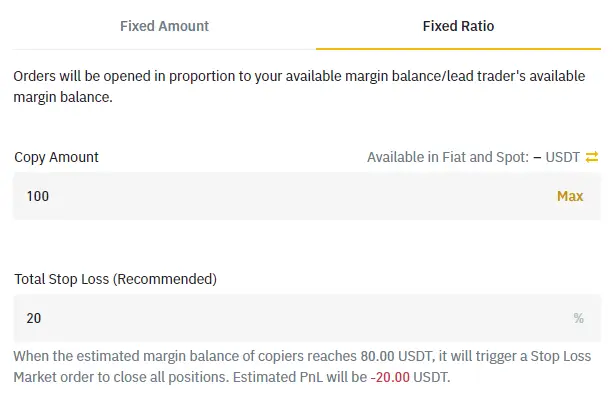Click the Max button
Screen dimensions: 613x406
coord(570,196)
